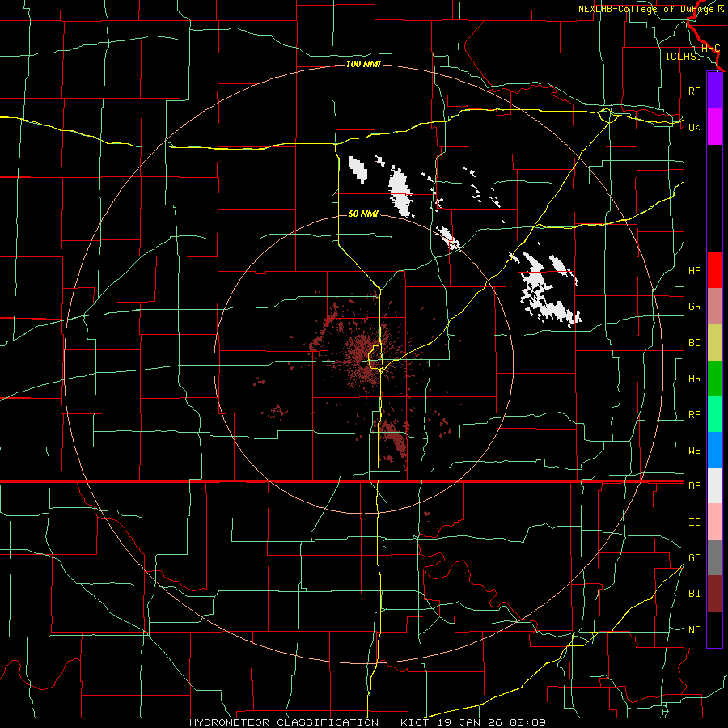Pick the red HA legend color swatch
Image resolution: width=728 pixels, height=728 pixels.
tap(714, 270)
